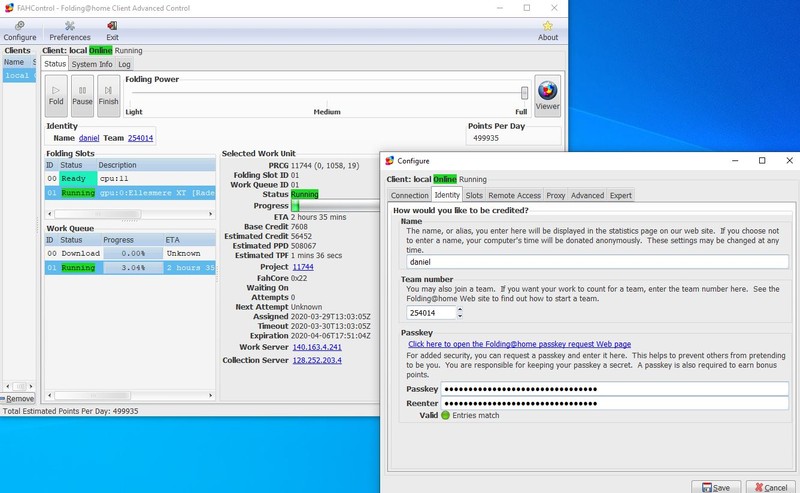Viewport: 800px width, 493px height.
Task: Select the Identity tab in Configure
Action: click(447, 195)
